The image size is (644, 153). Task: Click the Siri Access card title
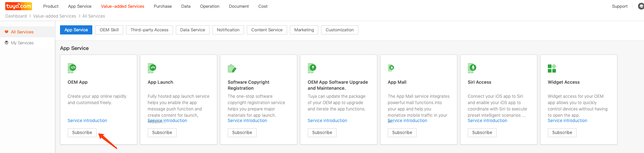[x=479, y=82]
